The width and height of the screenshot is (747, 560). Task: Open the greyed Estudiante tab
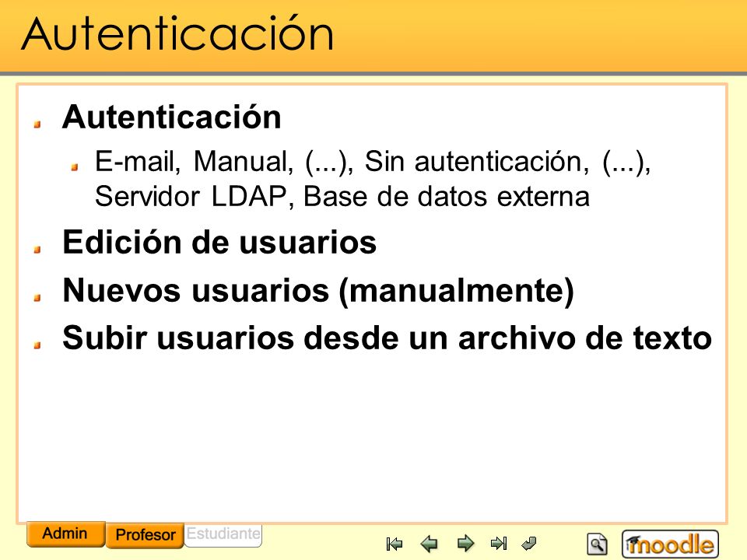point(223,534)
